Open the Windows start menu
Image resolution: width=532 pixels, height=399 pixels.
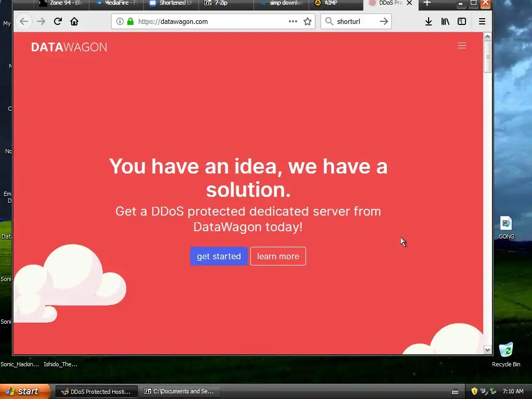24,391
